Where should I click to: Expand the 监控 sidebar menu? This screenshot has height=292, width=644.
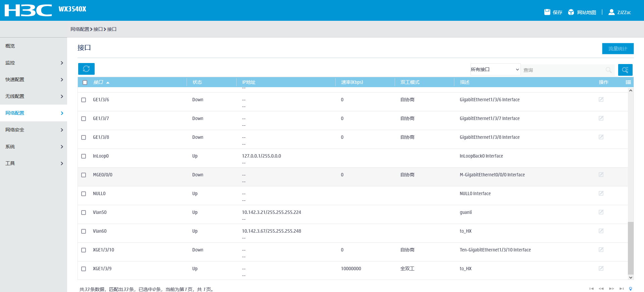coord(34,63)
